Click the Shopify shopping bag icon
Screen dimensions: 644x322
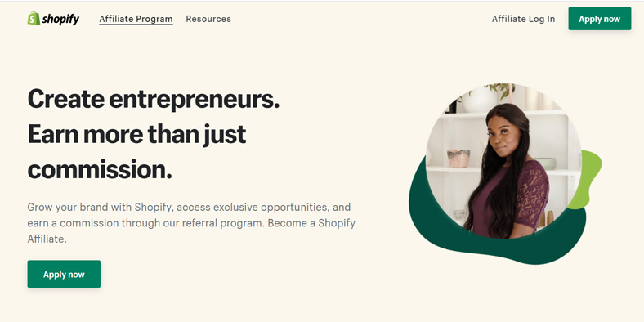coord(34,18)
